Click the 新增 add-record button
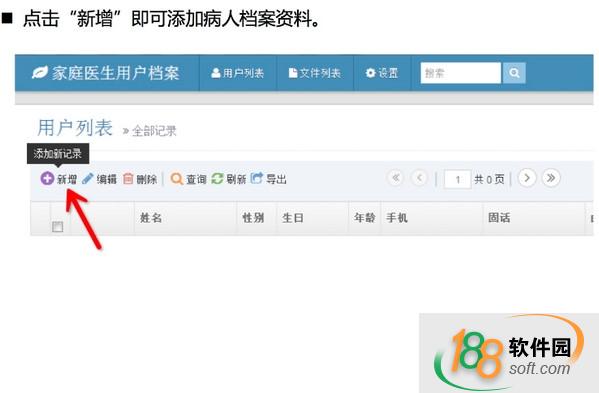Image resolution: width=599 pixels, height=393 pixels. pos(59,179)
